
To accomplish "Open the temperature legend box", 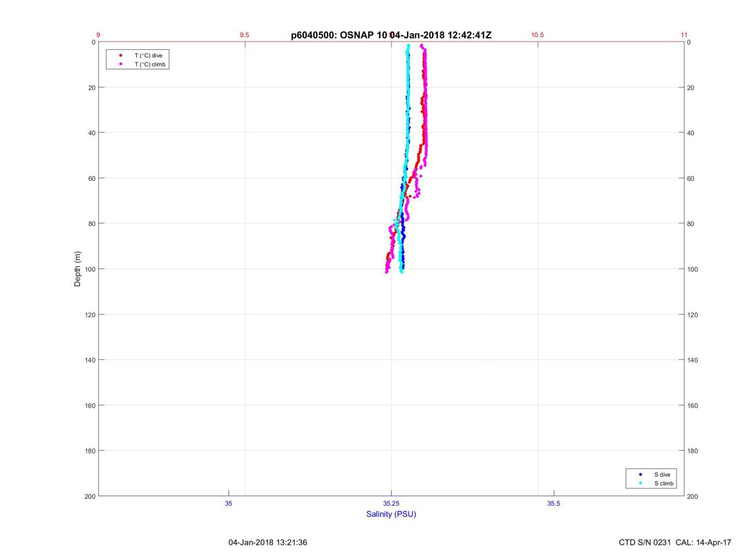I will pyautogui.click(x=138, y=60).
